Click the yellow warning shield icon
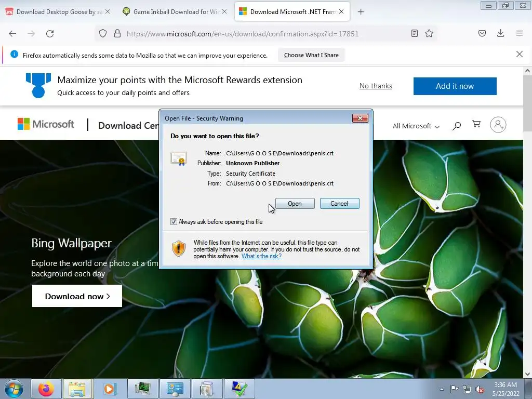 click(x=179, y=248)
